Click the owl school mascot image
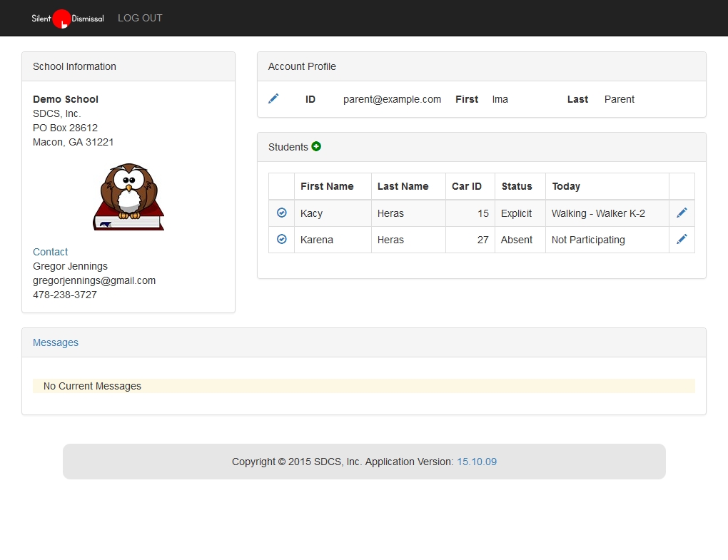 coord(128,196)
